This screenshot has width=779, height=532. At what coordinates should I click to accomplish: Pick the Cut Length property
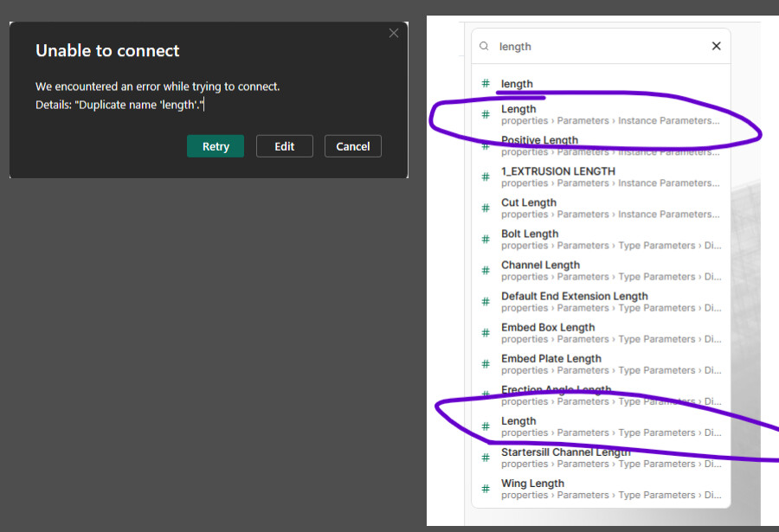pos(606,208)
